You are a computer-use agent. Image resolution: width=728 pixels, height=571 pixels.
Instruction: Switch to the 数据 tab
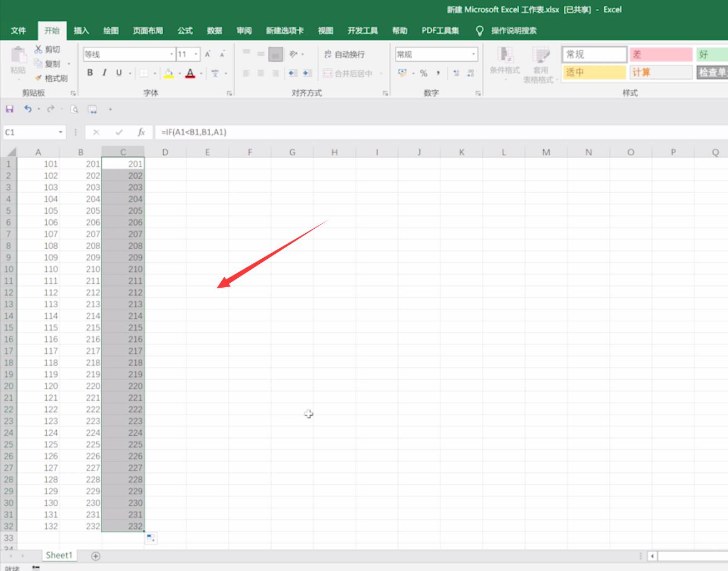pyautogui.click(x=214, y=31)
